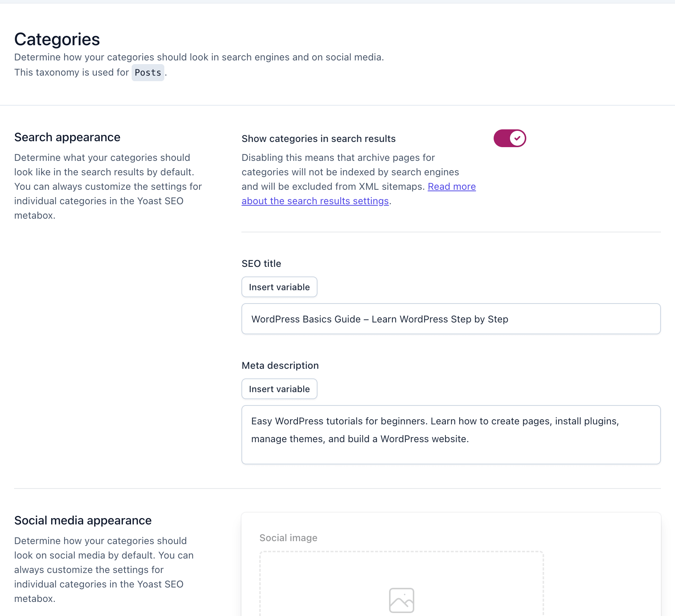Click the checkmark icon inside the active toggle
The height and width of the screenshot is (616, 675).
tap(516, 138)
